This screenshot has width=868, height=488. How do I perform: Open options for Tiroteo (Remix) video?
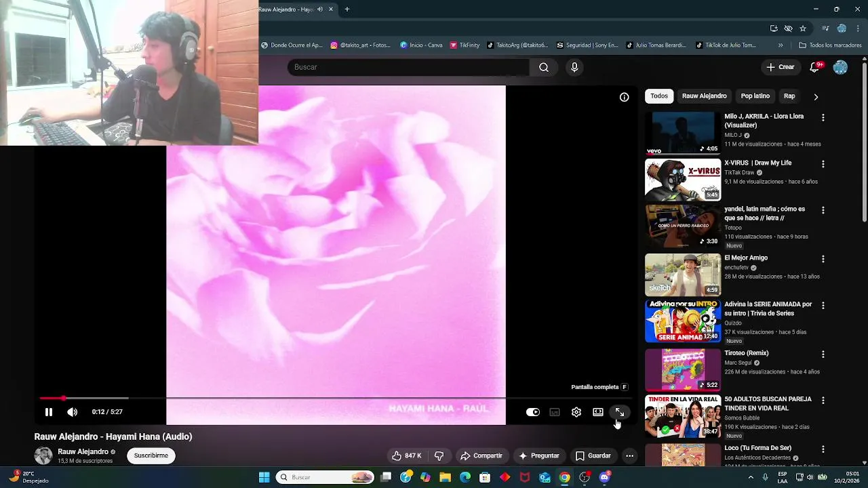coord(823,354)
